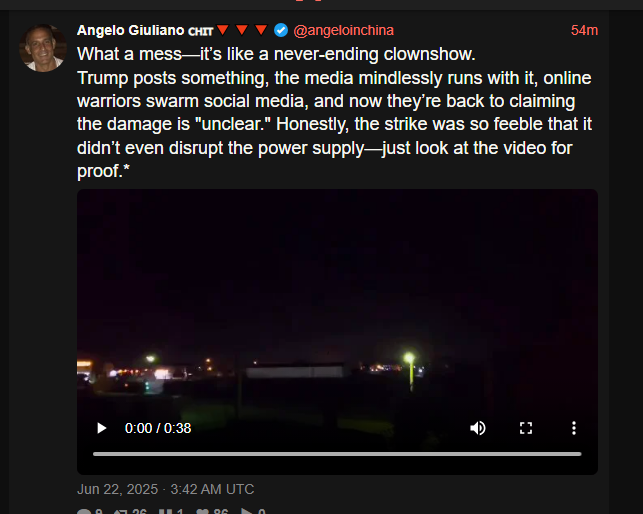Click the retweet arrows icon
Image resolution: width=643 pixels, height=514 pixels.
tap(120, 512)
